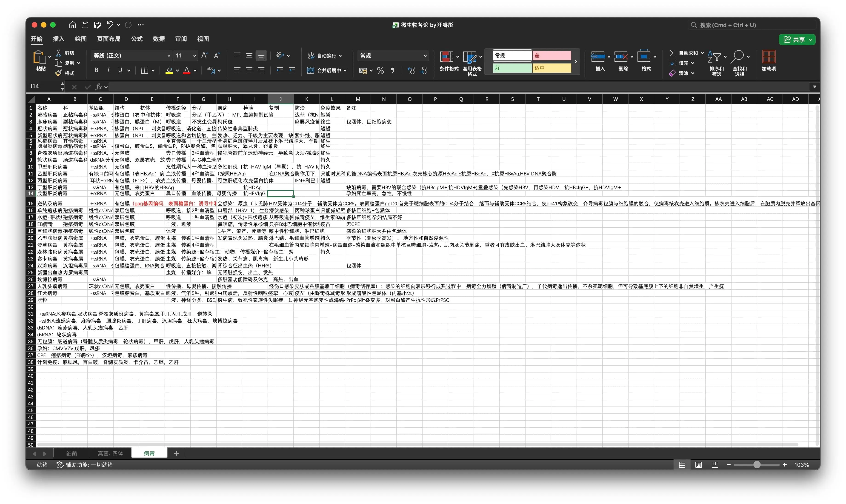Click the Save icon in title bar
The image size is (846, 504).
(x=85, y=25)
